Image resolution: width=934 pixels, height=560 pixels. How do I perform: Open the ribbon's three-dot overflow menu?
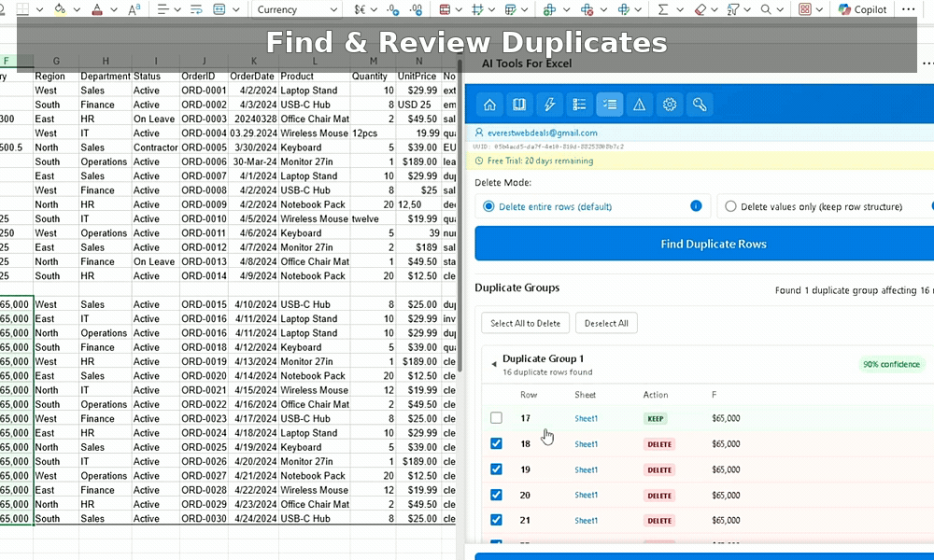tap(909, 9)
